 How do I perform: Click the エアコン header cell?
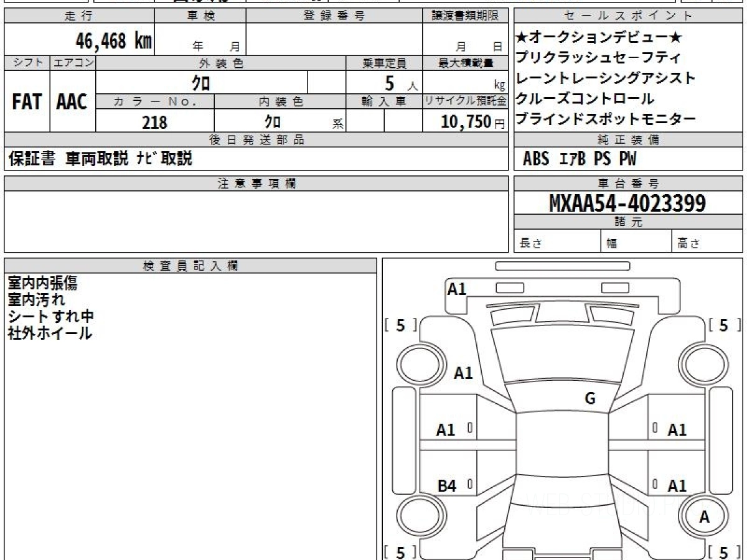(x=73, y=63)
